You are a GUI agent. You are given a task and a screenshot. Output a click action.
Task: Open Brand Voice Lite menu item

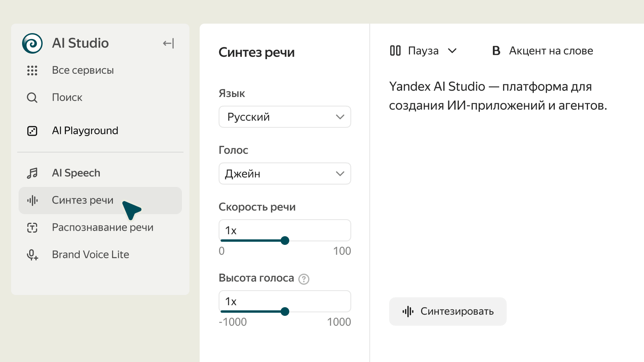coord(90,255)
